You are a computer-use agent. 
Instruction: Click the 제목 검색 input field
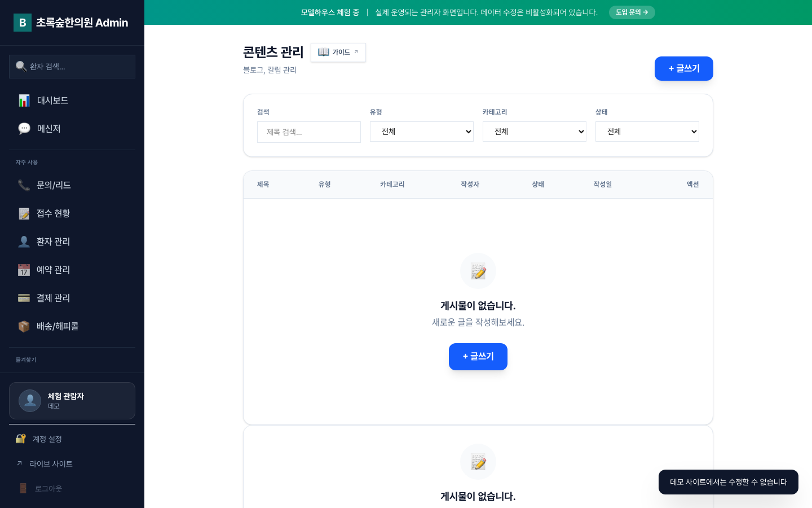309,132
